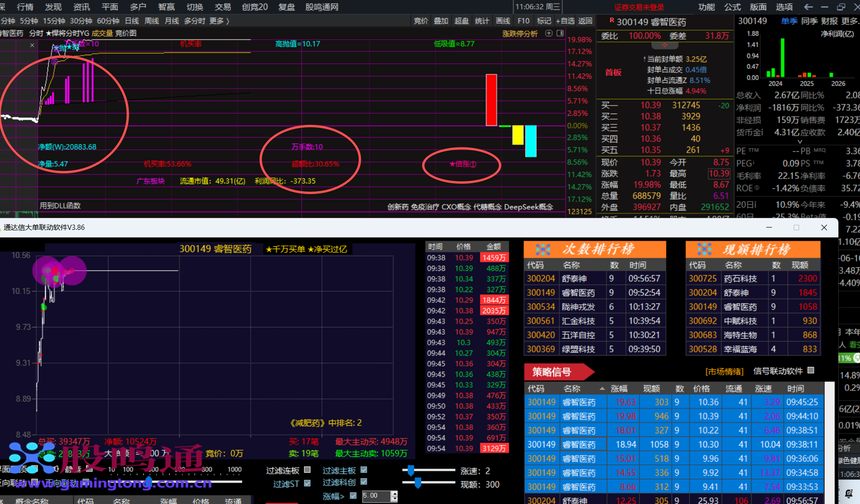Click the 广东板块 sector label
860x504 pixels.
[x=151, y=181]
